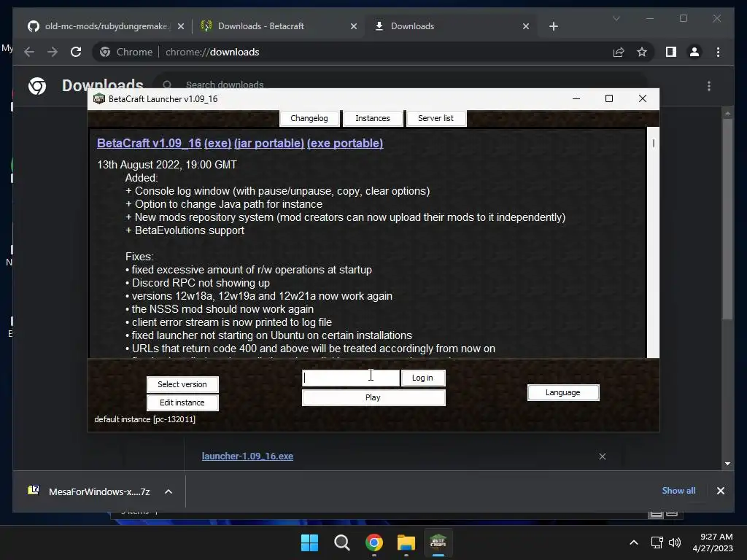Viewport: 747px width, 560px height.
Task: Start the game with the Play button
Action: [373, 397]
